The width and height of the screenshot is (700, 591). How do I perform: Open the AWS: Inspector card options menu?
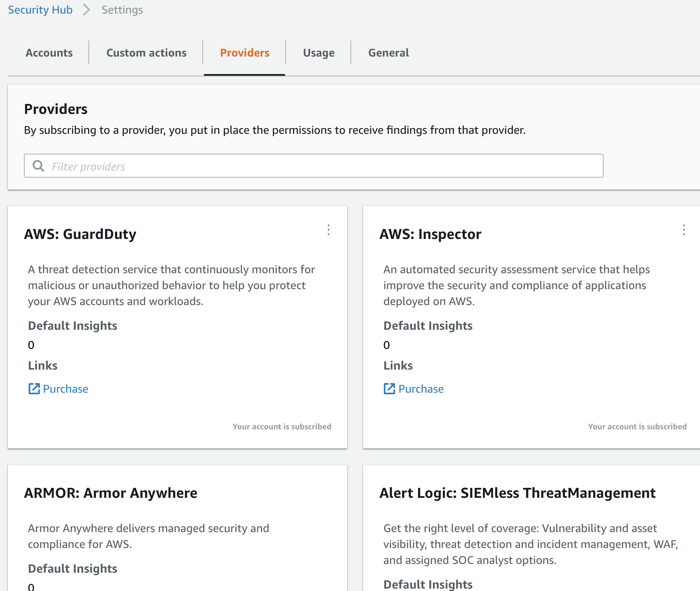coord(684,230)
